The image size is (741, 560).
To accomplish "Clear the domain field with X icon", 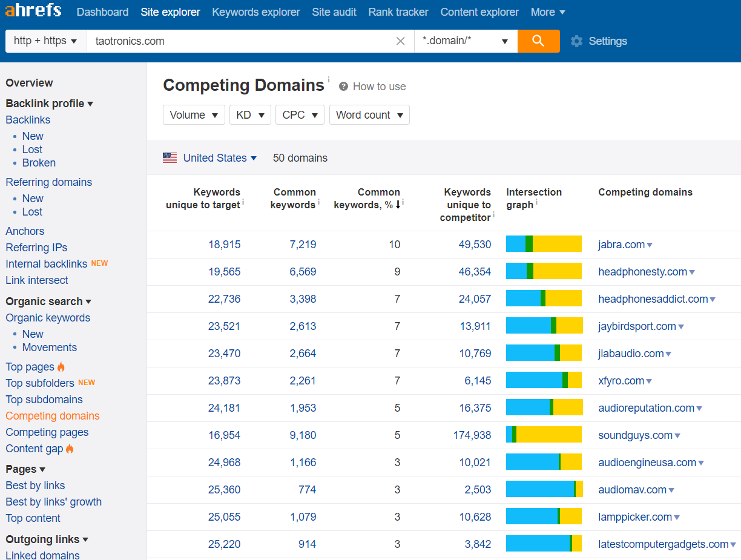I will point(400,41).
